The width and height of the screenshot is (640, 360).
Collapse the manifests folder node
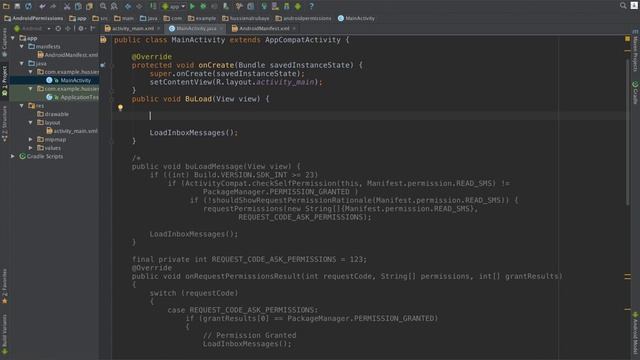(22, 47)
